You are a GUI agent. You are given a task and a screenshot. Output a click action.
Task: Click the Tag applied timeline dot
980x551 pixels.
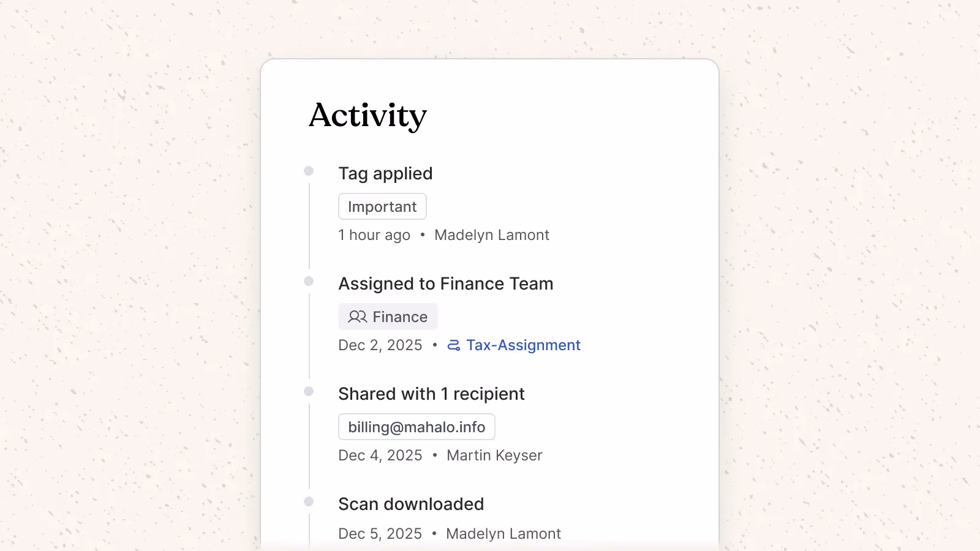[x=309, y=171]
